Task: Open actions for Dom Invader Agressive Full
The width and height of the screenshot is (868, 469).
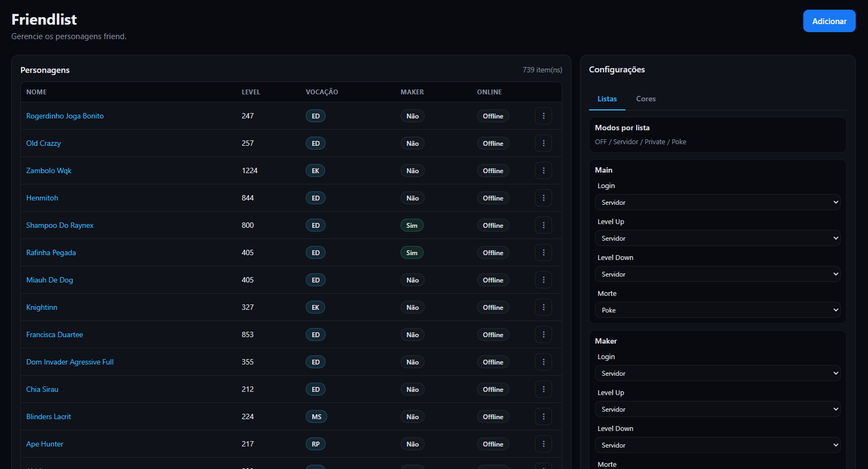Action: (544, 362)
